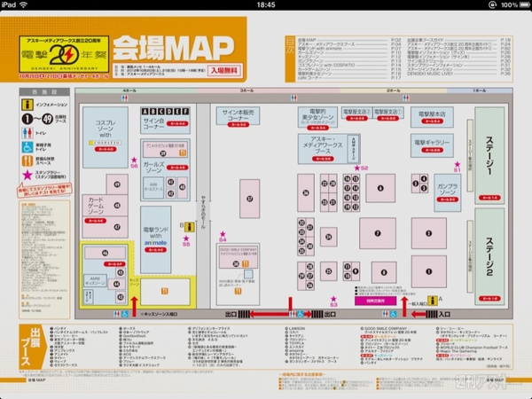Tap the toilet icon above 3ホール
This screenshot has height=399, width=532.
pyautogui.click(x=293, y=98)
